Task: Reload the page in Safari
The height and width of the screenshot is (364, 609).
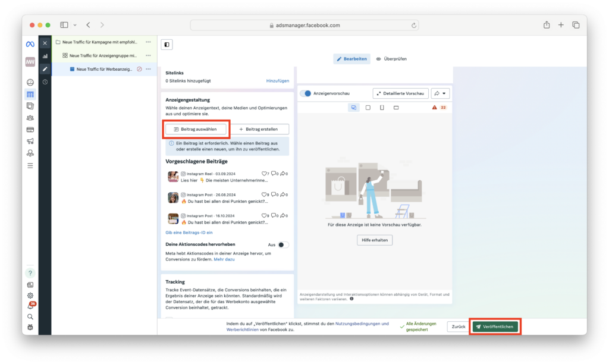Action: (414, 25)
